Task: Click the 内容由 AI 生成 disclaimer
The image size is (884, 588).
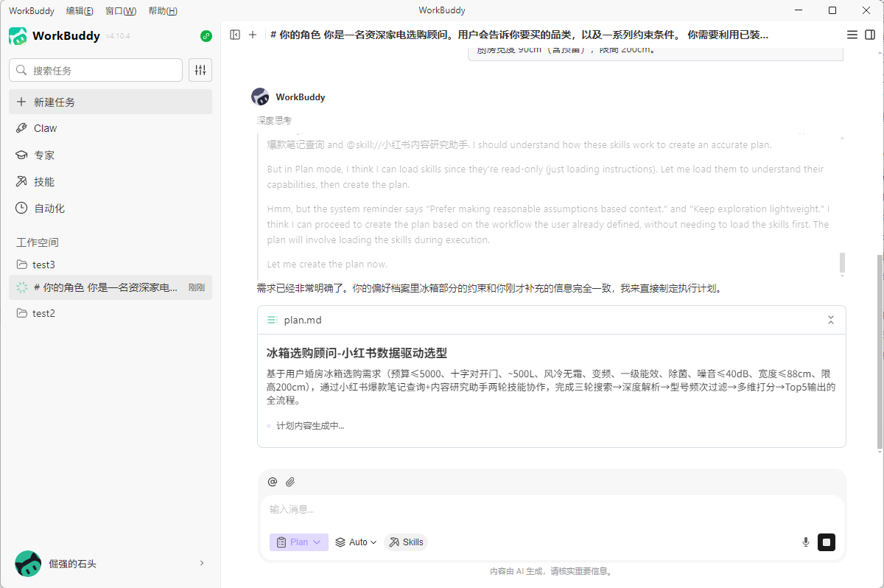Action: [552, 571]
